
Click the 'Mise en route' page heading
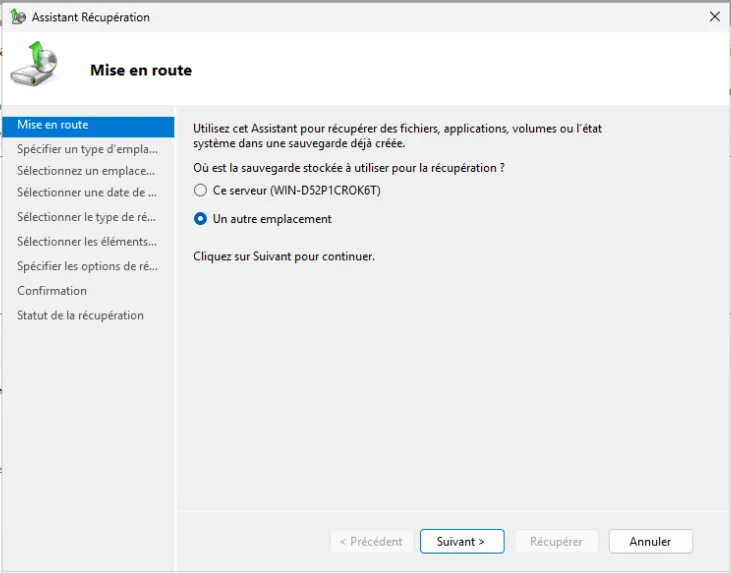point(141,71)
